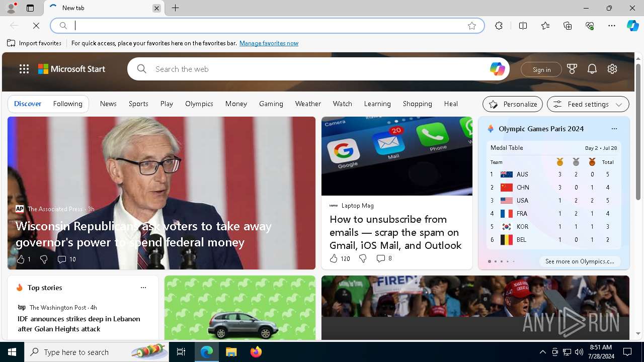Add this page to favorites star
Viewport: 644px width, 362px height.
(x=472, y=26)
